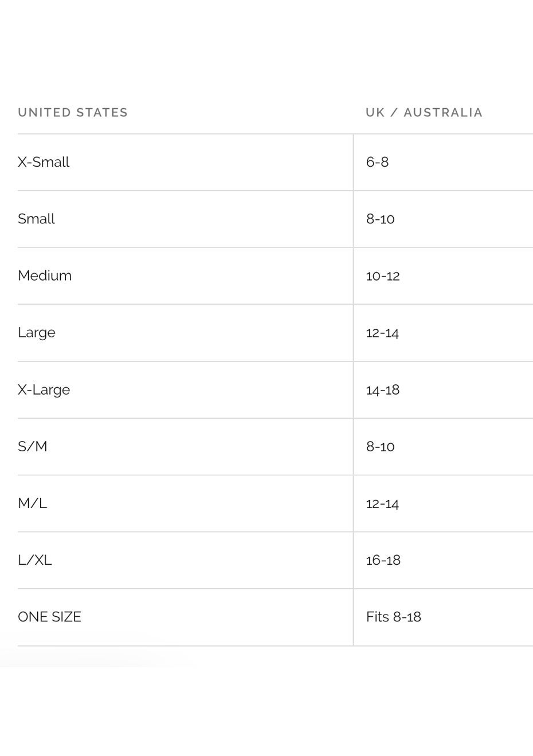This screenshot has height=756, width=533.
Task: Click the 12-14 value in M/L row
Action: pyautogui.click(x=382, y=504)
